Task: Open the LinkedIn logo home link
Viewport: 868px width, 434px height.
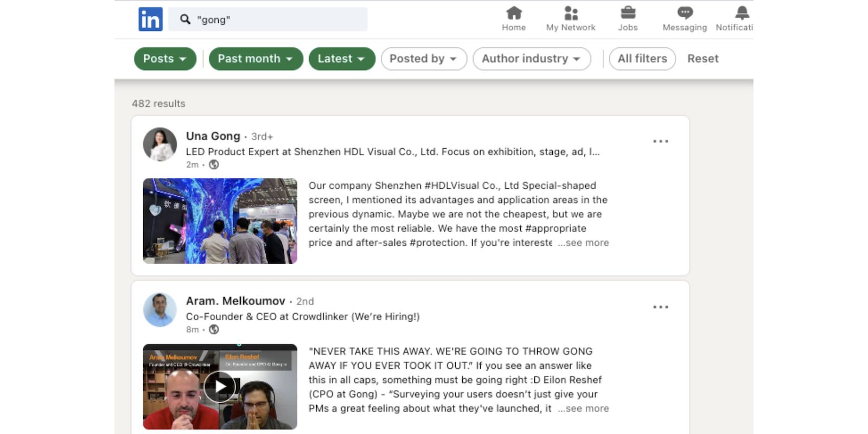Action: click(x=150, y=20)
